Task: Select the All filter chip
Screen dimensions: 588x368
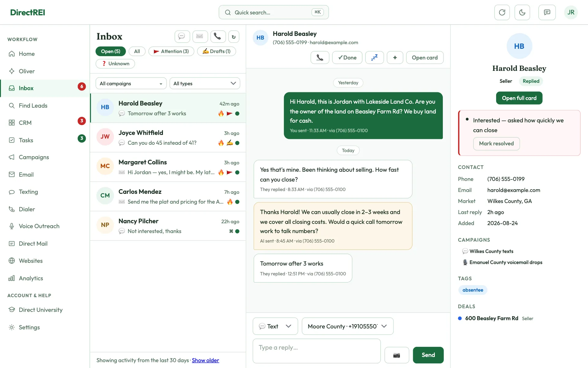Action: [x=137, y=51]
